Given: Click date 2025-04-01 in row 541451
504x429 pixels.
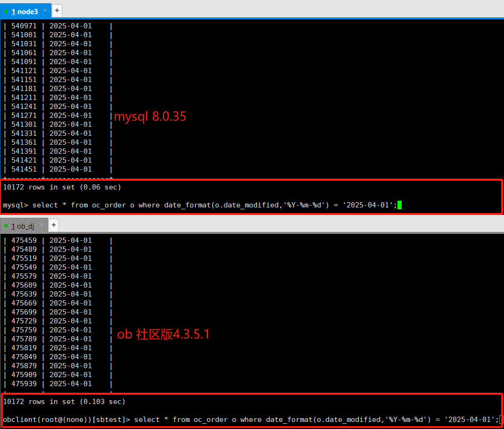Looking at the screenshot, I should tap(71, 169).
